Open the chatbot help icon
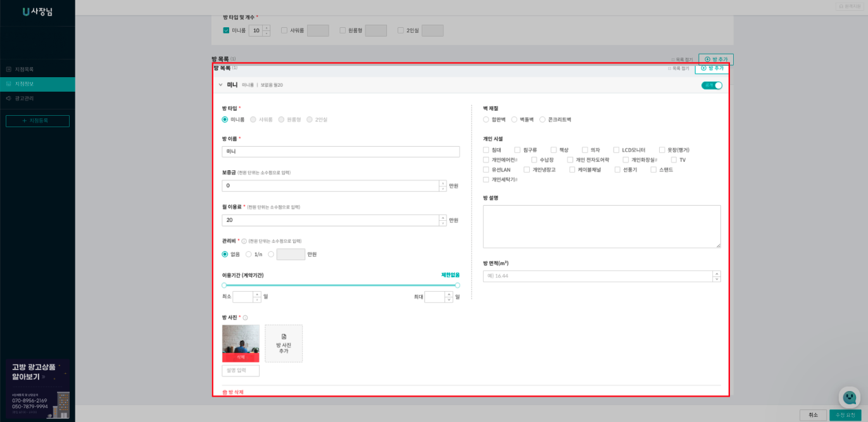Viewport: 868px width, 422px height. [x=850, y=397]
